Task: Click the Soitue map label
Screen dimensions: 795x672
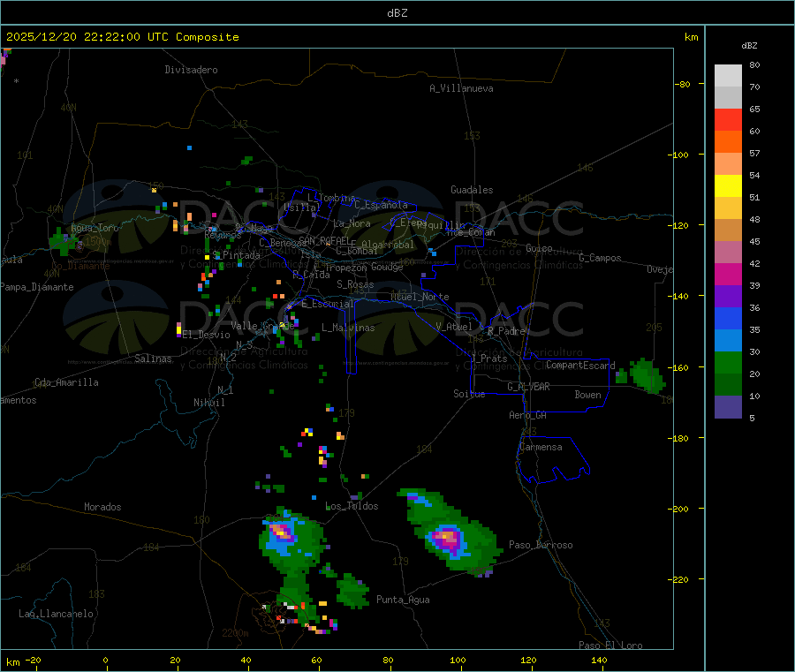Action: 469,394
